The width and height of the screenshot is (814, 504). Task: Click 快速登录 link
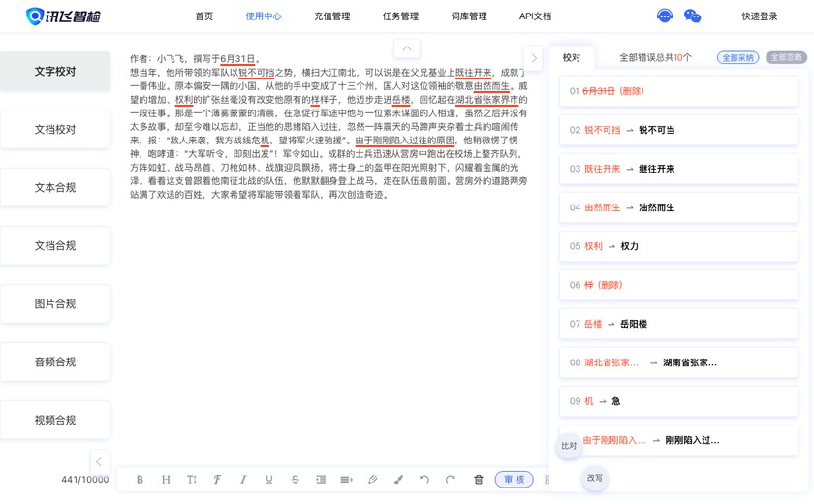(x=760, y=16)
